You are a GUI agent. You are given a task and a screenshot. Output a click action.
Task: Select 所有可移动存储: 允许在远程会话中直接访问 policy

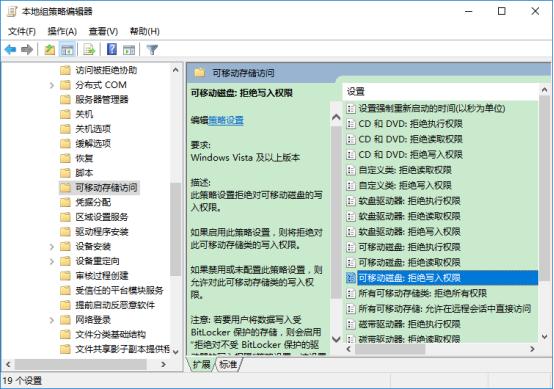444,309
